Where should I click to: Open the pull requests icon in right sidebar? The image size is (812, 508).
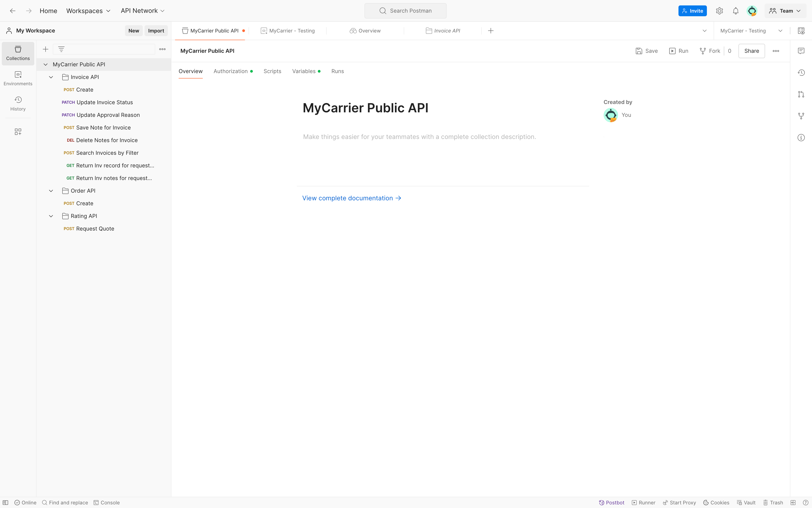[x=801, y=95]
